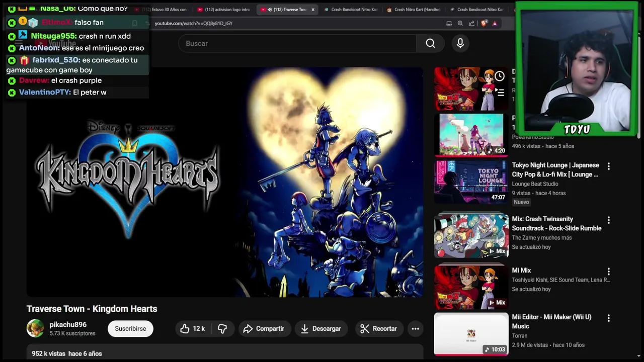
Task: Dislike the video with thumbs-down icon
Action: coord(222,329)
